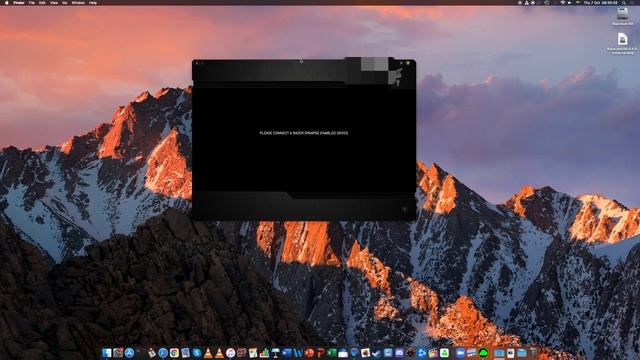The image size is (640, 360).
Task: Click the date and time in the menu bar
Action: tap(600, 2)
